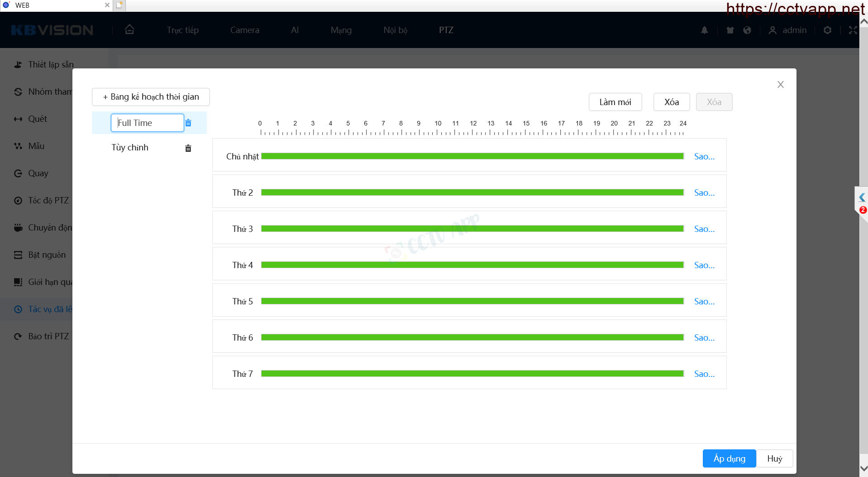
Task: Click the admin user icon
Action: tap(773, 30)
